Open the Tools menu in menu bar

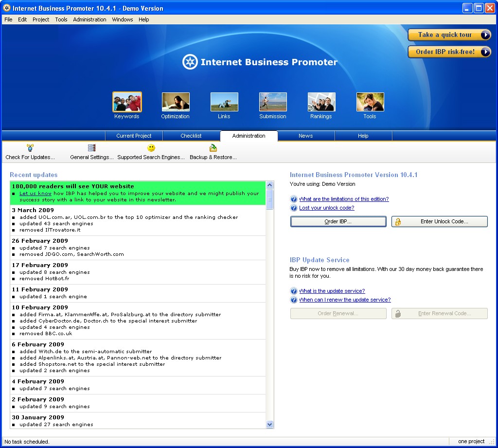click(61, 19)
